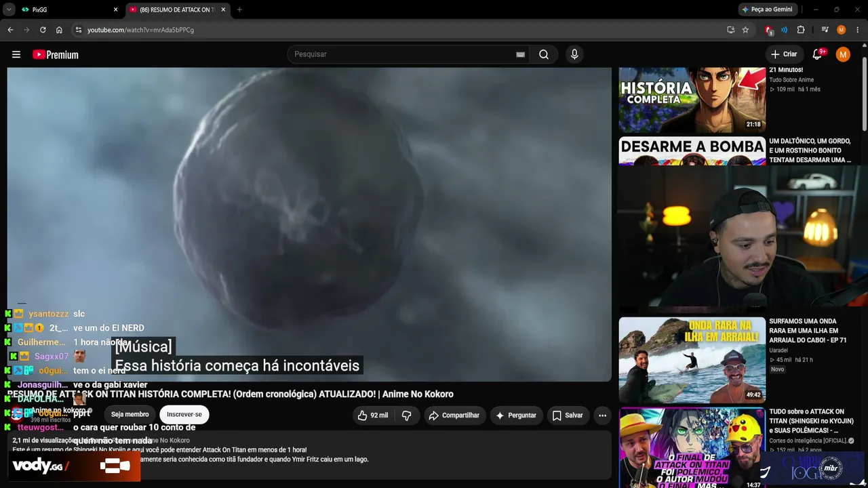This screenshot has height=488, width=868.
Task: Click the Criar button
Action: [784, 54]
